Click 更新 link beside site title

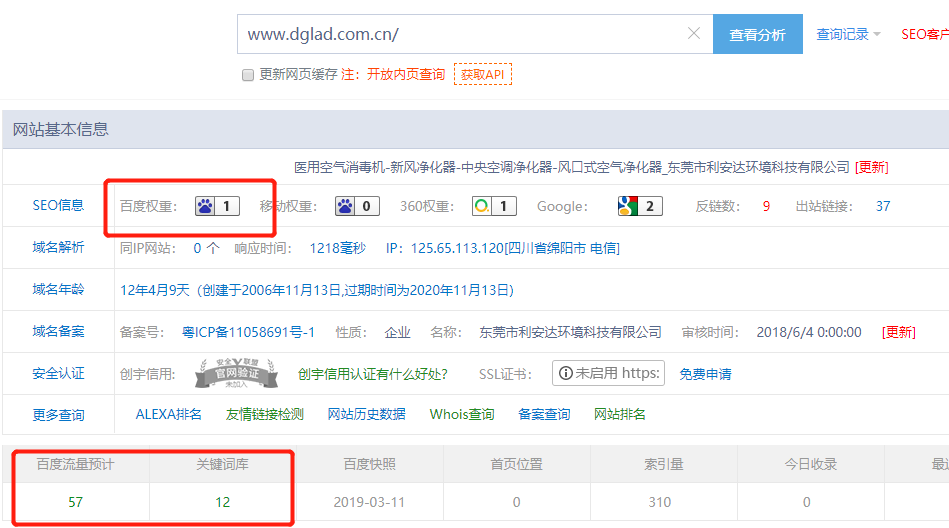coord(872,167)
